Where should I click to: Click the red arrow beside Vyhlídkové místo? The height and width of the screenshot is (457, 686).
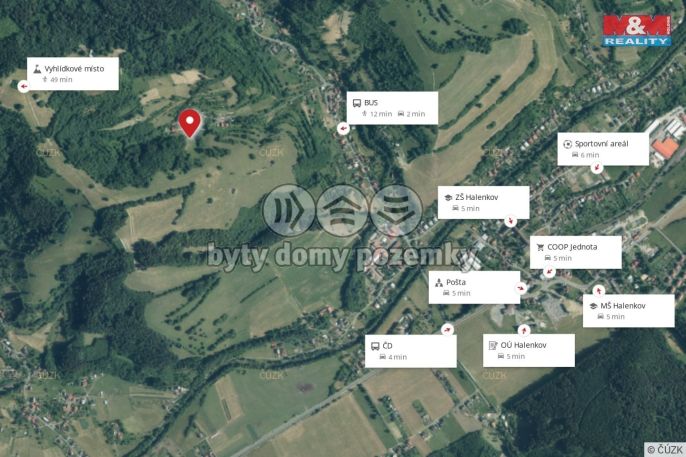(x=24, y=86)
